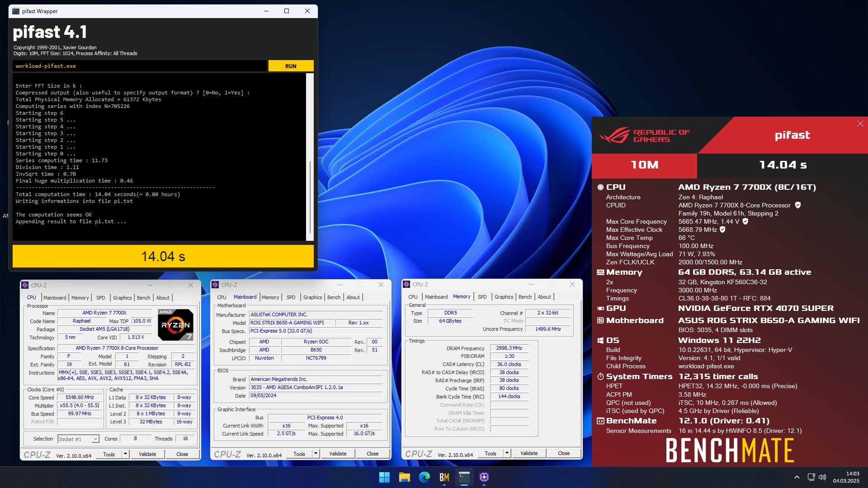This screenshot has height=488, width=868.
Task: Click the OS Windows icon in BenchMate
Action: tap(600, 340)
